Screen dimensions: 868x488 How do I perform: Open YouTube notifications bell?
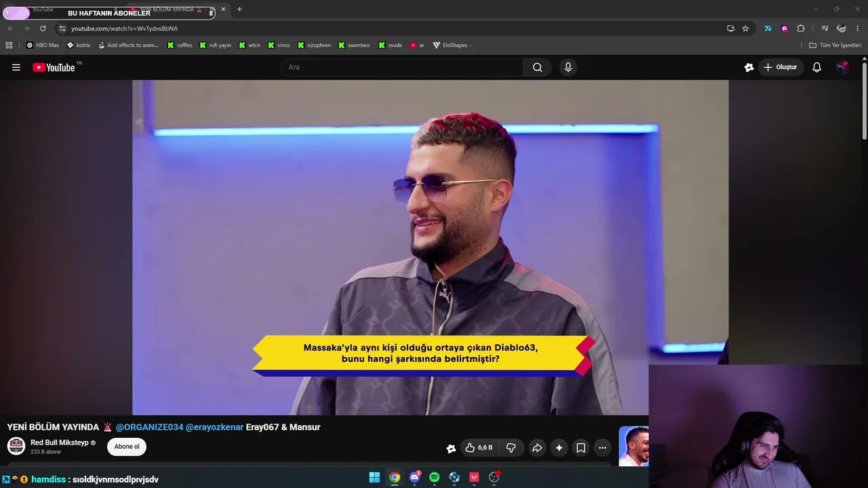816,67
